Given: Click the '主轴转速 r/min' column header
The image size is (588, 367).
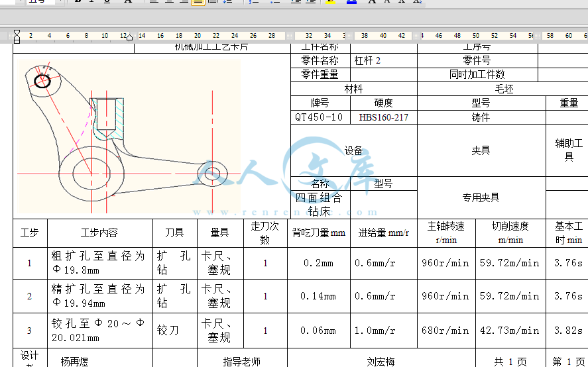Looking at the screenshot, I should (x=446, y=233).
